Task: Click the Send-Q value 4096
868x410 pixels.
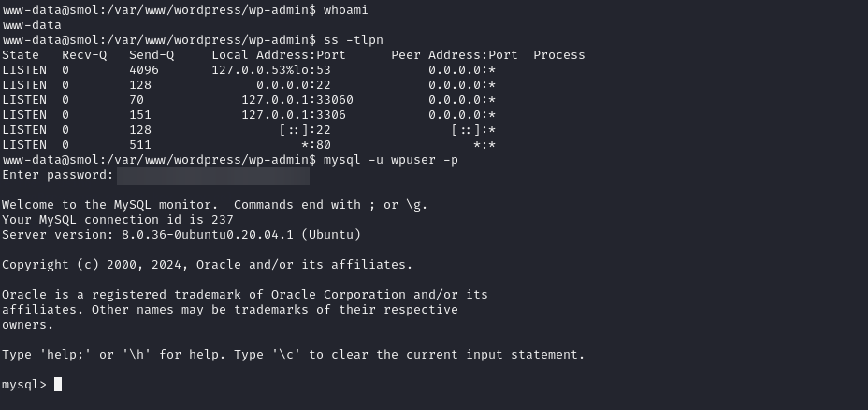Action: coord(144,70)
